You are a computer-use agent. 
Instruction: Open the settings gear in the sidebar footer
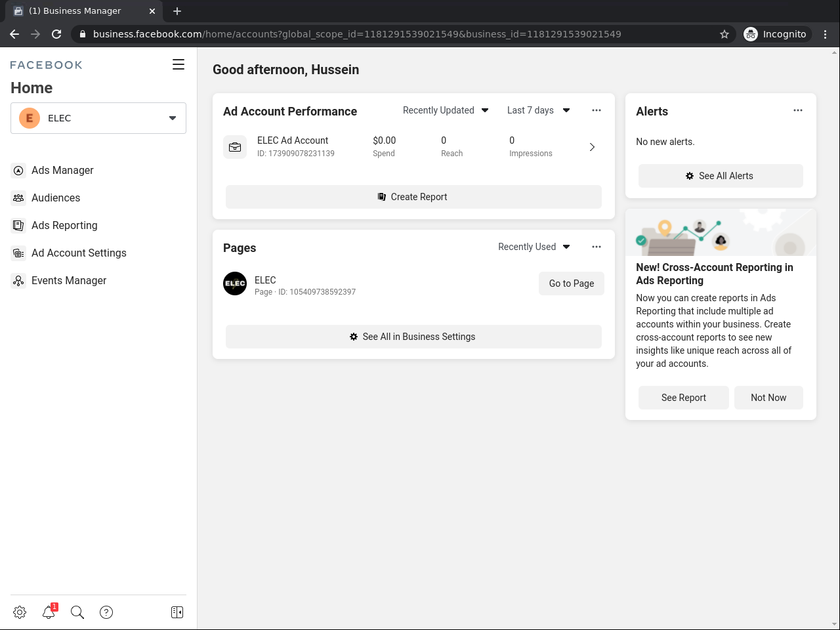[x=20, y=612]
